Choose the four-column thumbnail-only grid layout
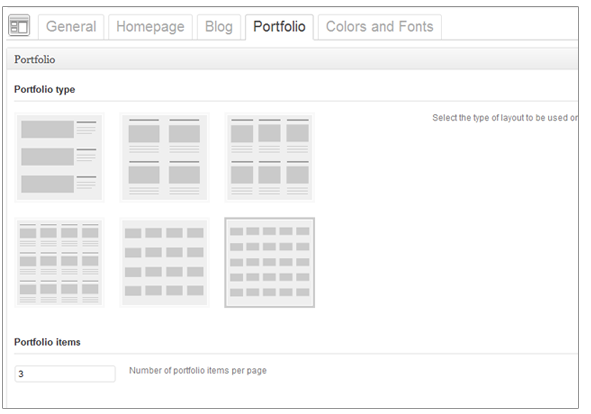 [x=164, y=262]
